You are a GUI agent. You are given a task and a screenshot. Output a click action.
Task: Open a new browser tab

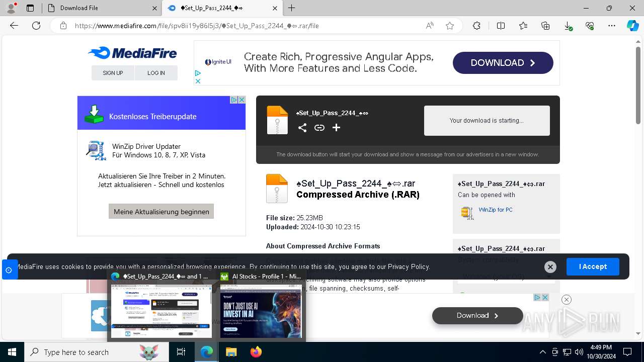tap(291, 8)
